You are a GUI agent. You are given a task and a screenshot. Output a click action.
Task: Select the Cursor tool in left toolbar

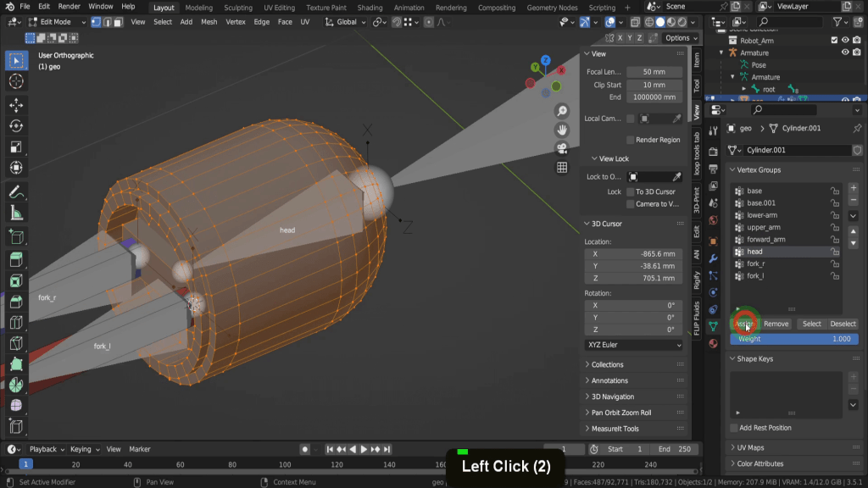pyautogui.click(x=15, y=81)
